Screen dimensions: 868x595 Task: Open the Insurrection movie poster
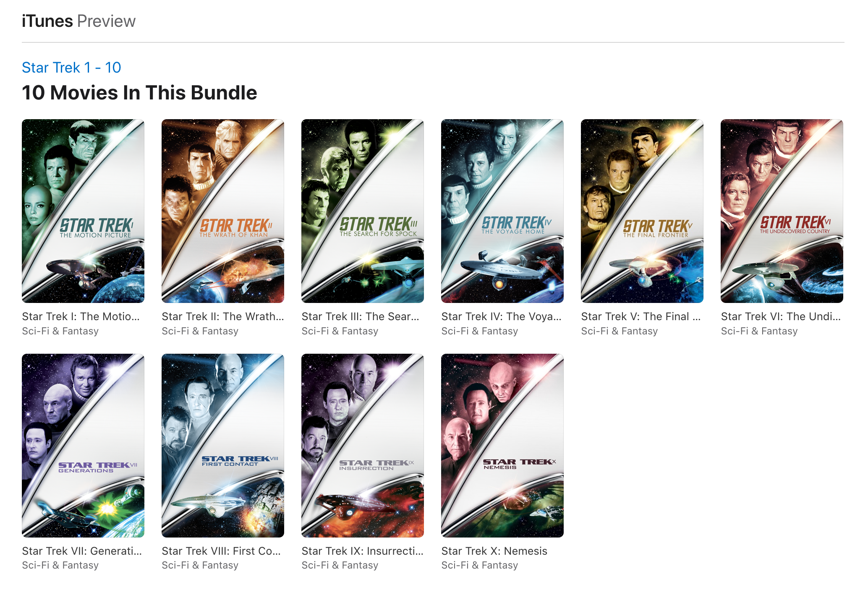pos(363,446)
